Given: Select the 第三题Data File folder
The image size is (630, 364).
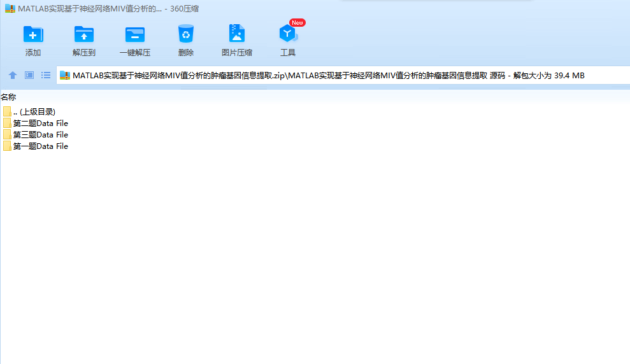Looking at the screenshot, I should [x=36, y=135].
